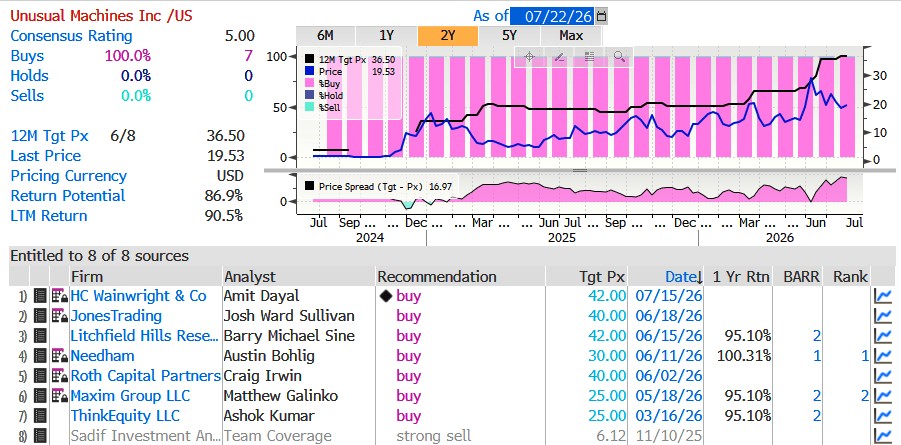Viewport: 901px width, 445px height.
Task: Sort by the Recommendation column header
Action: (437, 277)
